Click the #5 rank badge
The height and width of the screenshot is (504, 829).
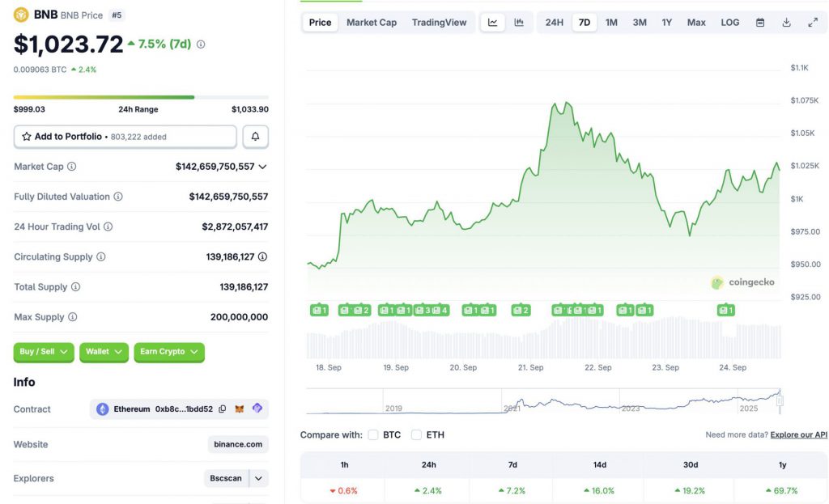(x=117, y=15)
